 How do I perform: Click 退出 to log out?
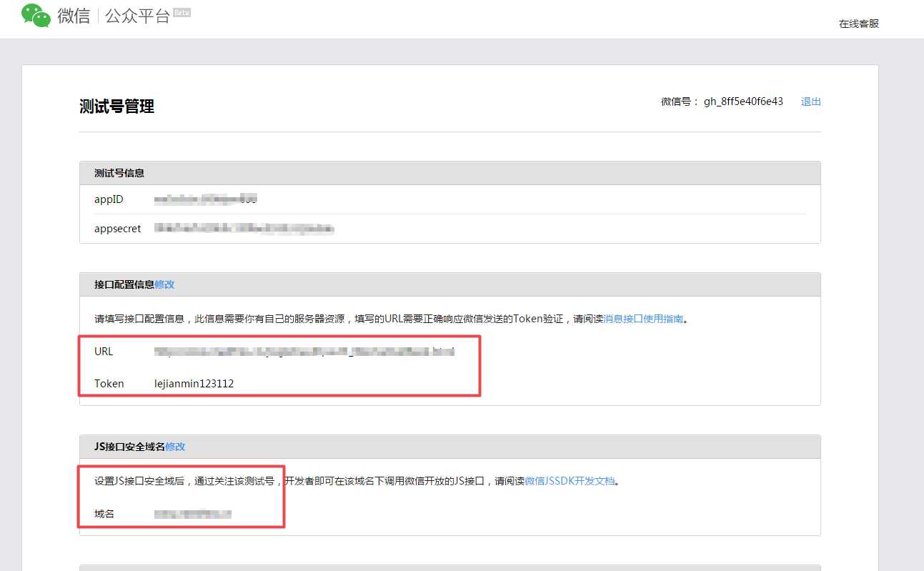pos(811,101)
